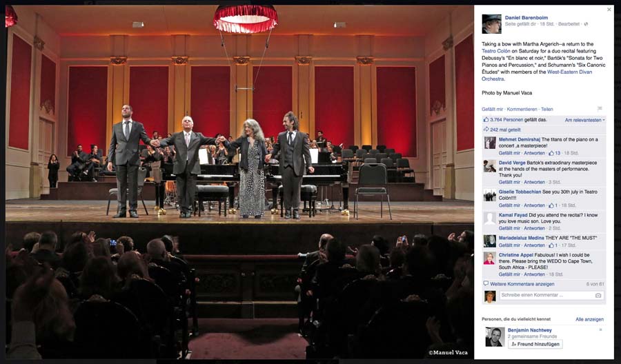Screen dimensions: 621x364
Task: Click Gefällt mir under the post
Action: coord(492,109)
